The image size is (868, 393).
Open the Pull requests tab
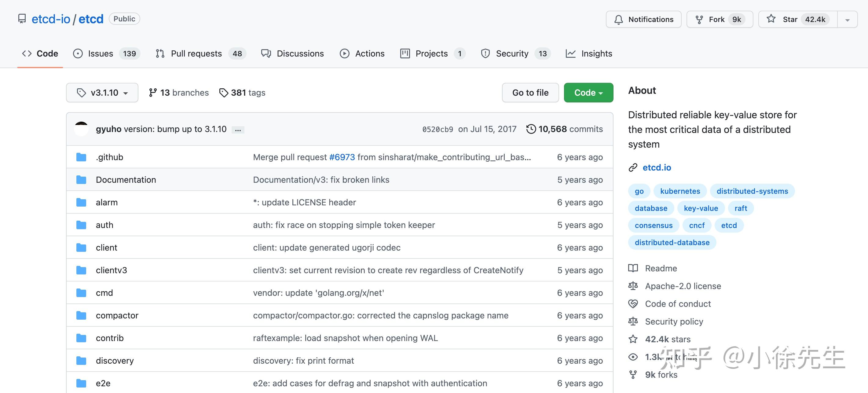pyautogui.click(x=196, y=53)
